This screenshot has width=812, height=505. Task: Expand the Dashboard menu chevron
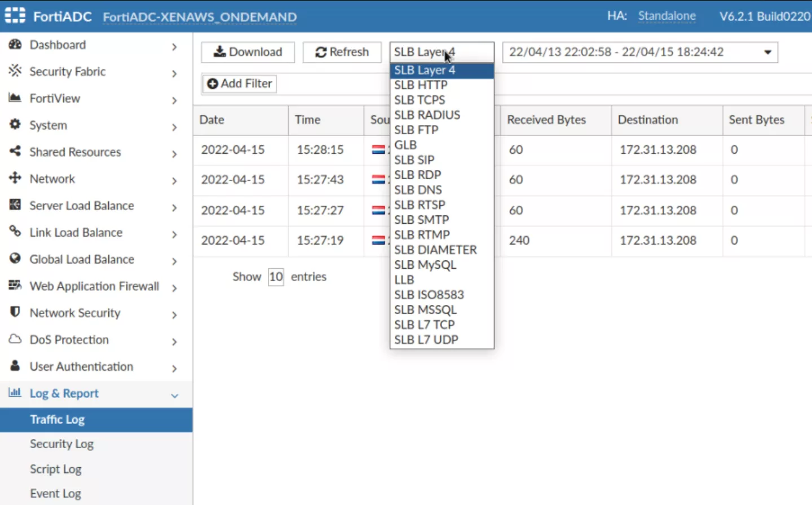pos(174,47)
